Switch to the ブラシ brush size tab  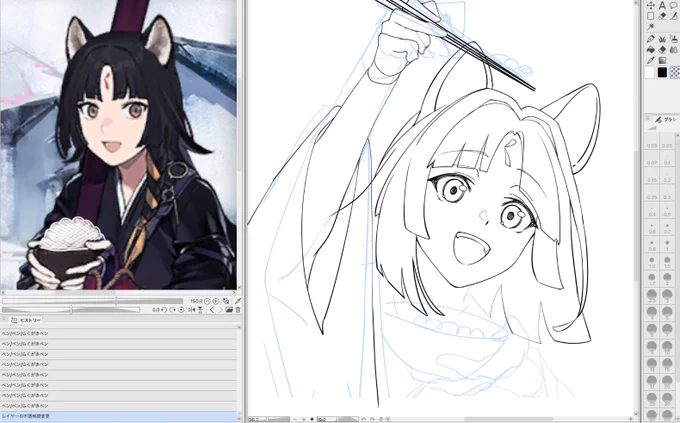point(667,120)
